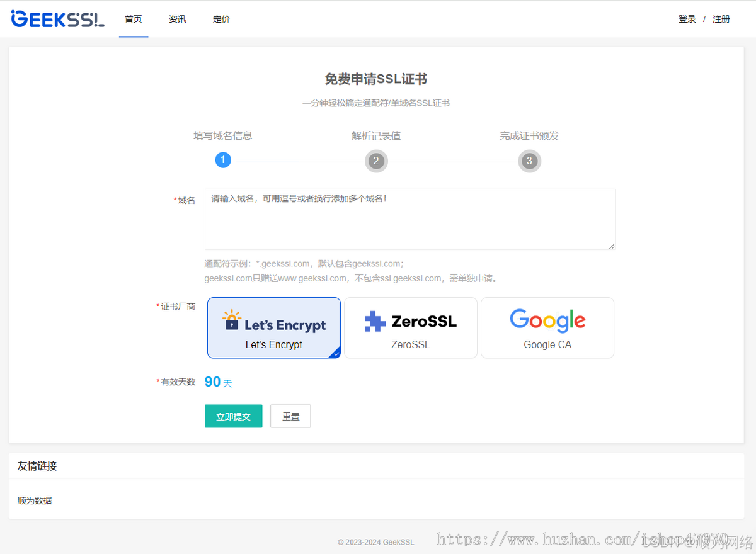Click the Google logo image
Viewport: 756px width, 554px height.
tap(547, 320)
